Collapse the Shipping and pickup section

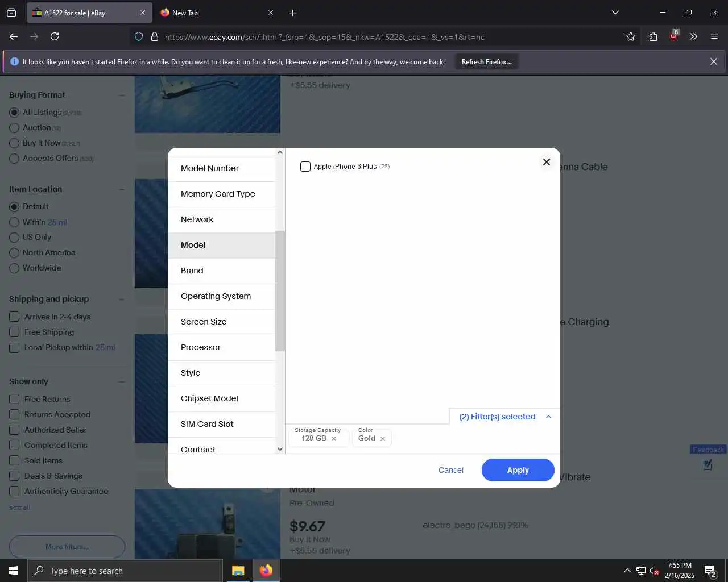[x=121, y=300]
